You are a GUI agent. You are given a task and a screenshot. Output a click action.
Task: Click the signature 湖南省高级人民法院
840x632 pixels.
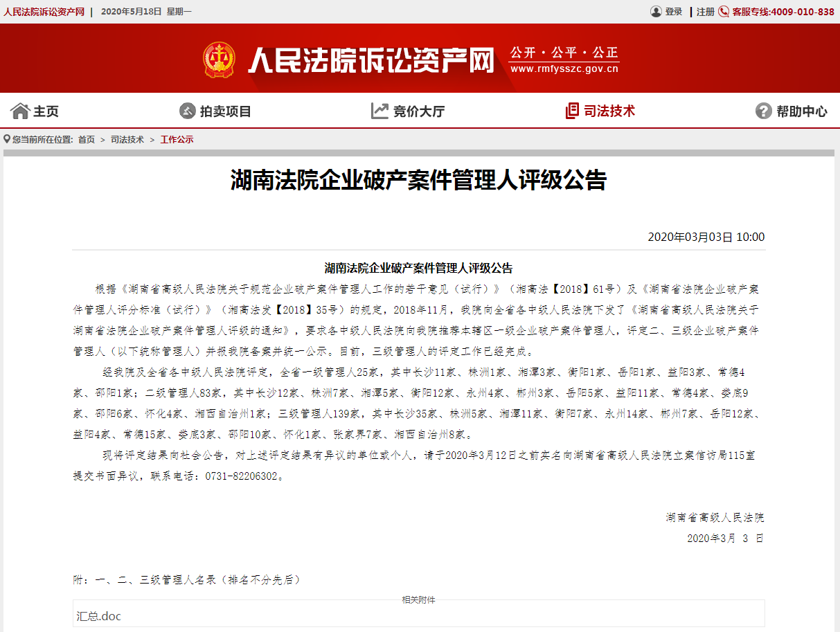coord(715,518)
